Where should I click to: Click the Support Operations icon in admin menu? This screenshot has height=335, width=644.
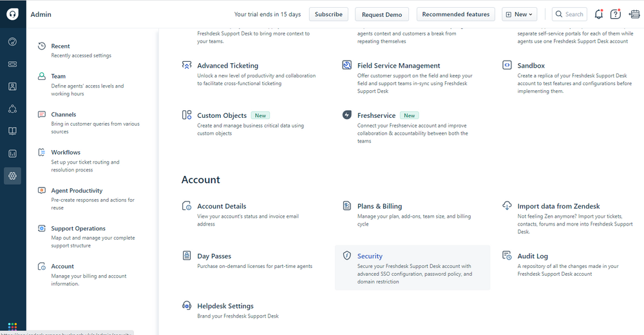41,228
